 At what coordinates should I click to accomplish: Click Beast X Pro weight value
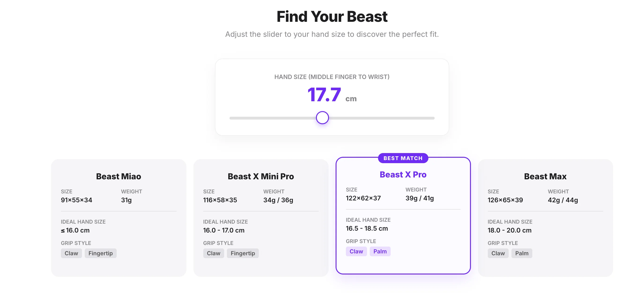pos(419,198)
